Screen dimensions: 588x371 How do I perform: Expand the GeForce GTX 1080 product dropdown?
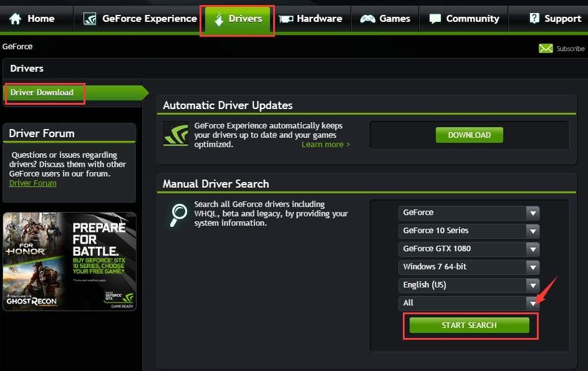[x=469, y=249]
